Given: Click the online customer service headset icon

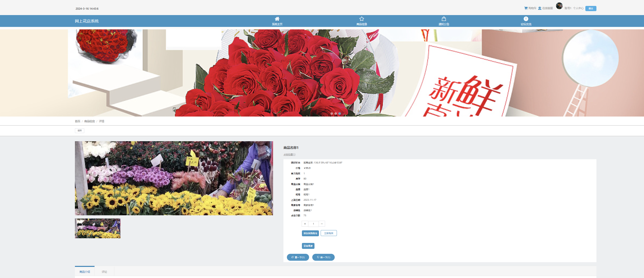Looking at the screenshot, I should pos(540,8).
